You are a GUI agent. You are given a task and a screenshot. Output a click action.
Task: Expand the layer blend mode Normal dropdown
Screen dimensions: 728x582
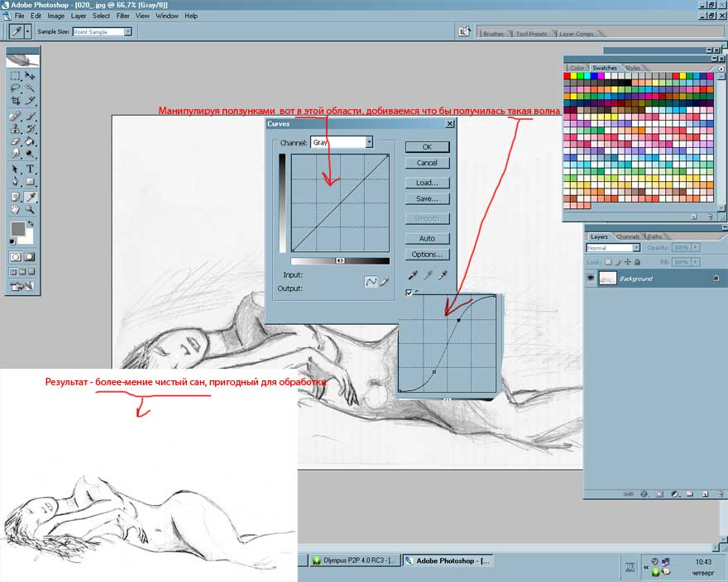click(613, 248)
